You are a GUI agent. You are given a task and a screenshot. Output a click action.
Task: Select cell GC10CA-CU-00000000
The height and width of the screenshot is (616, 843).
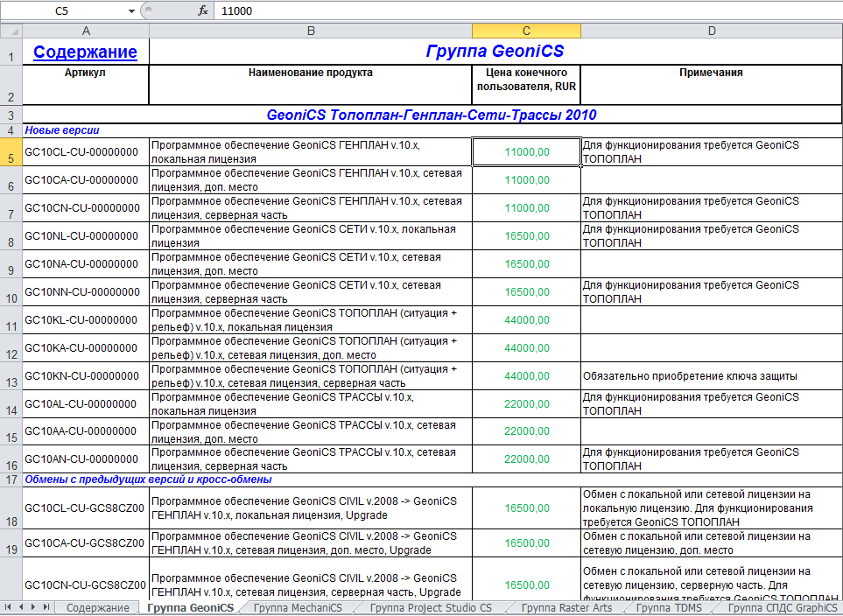pos(86,180)
